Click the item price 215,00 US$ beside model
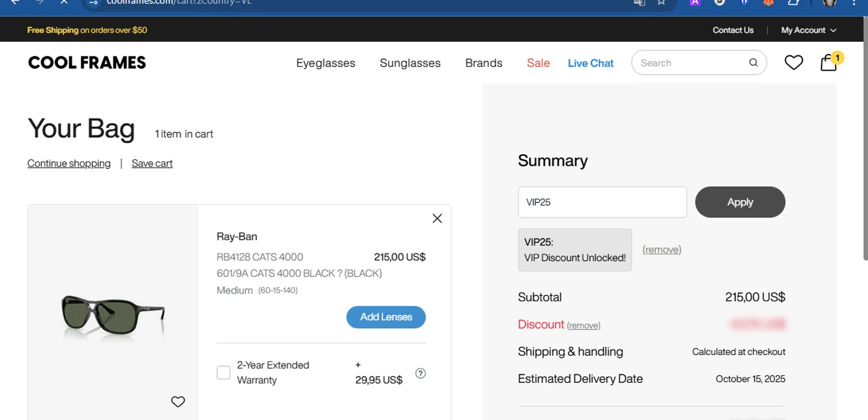 point(400,257)
